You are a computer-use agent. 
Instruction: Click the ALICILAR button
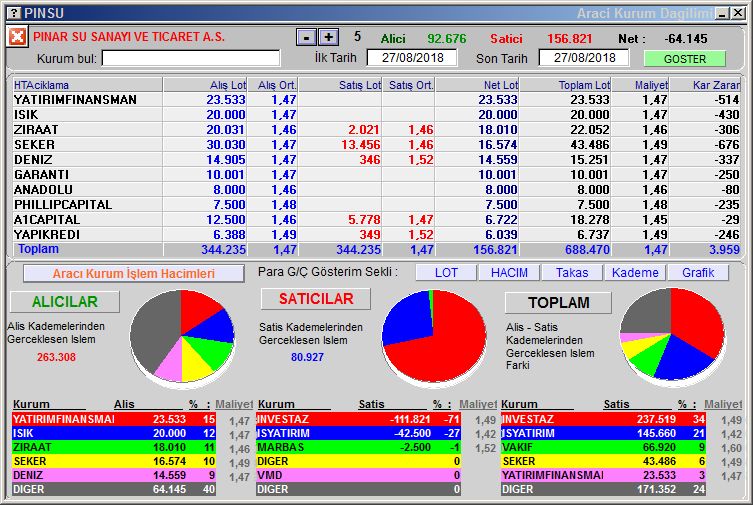click(65, 301)
